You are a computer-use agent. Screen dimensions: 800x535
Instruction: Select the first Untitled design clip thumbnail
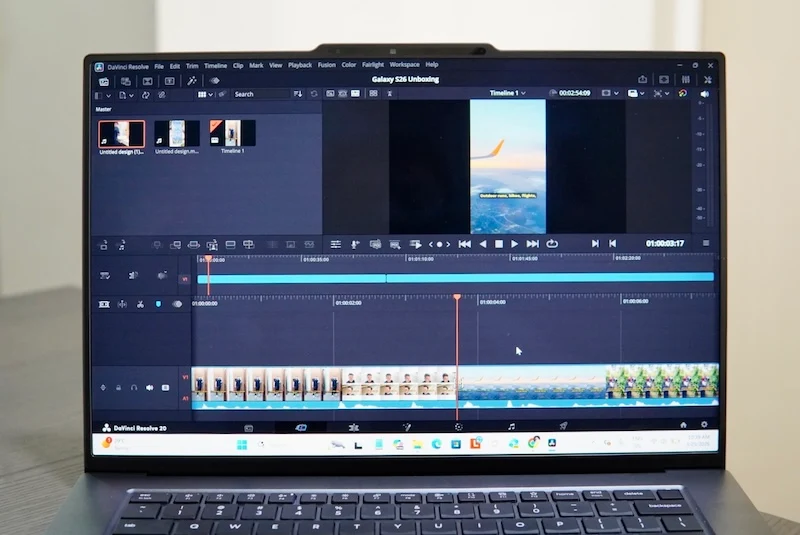(121, 134)
